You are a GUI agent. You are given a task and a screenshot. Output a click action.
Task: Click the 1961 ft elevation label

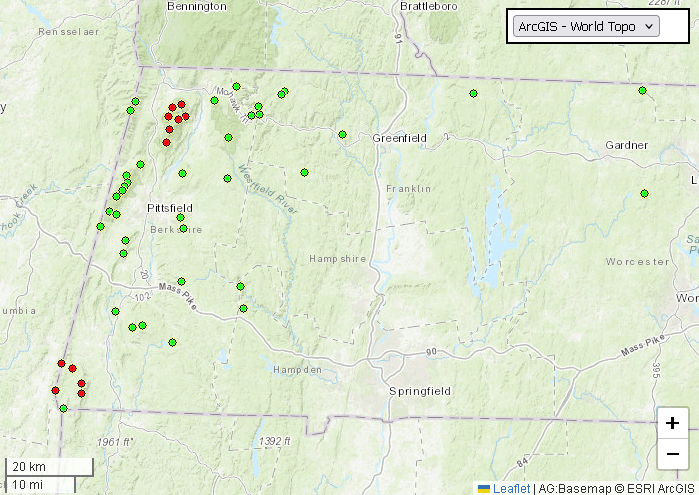[x=115, y=442]
